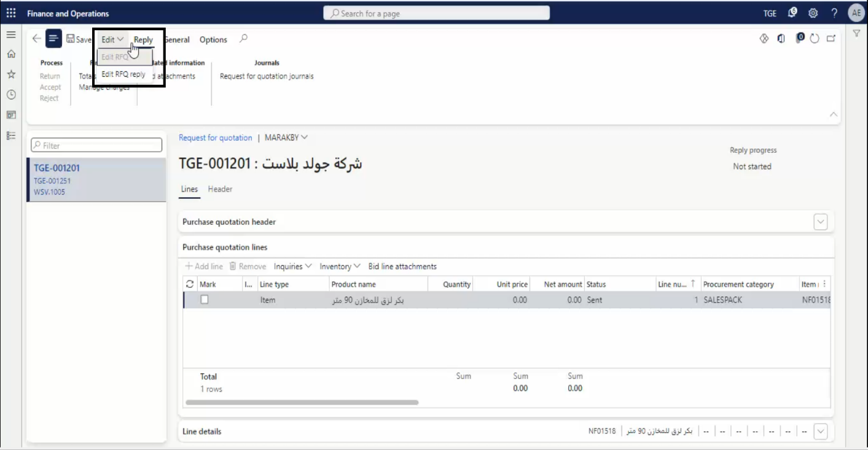
Task: Open the Options ribbon tab
Action: pos(213,39)
